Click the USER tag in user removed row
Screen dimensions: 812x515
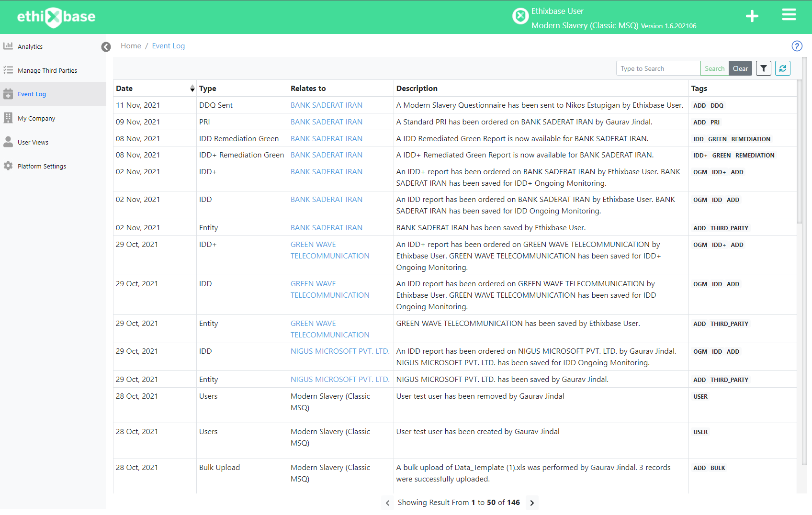click(x=700, y=397)
